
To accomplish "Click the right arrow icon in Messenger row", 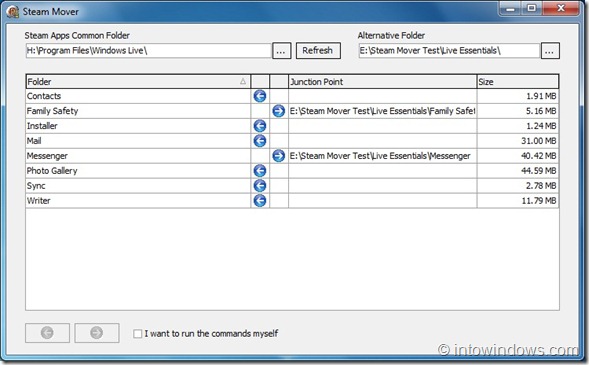I will [278, 155].
